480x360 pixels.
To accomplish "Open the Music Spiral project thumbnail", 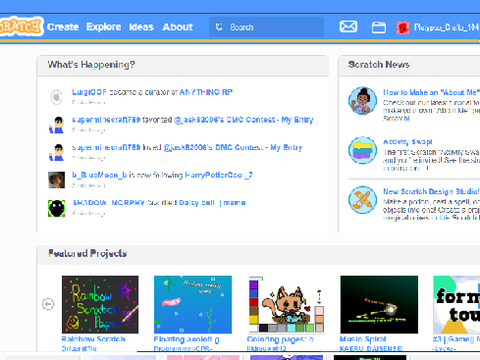I will [379, 305].
